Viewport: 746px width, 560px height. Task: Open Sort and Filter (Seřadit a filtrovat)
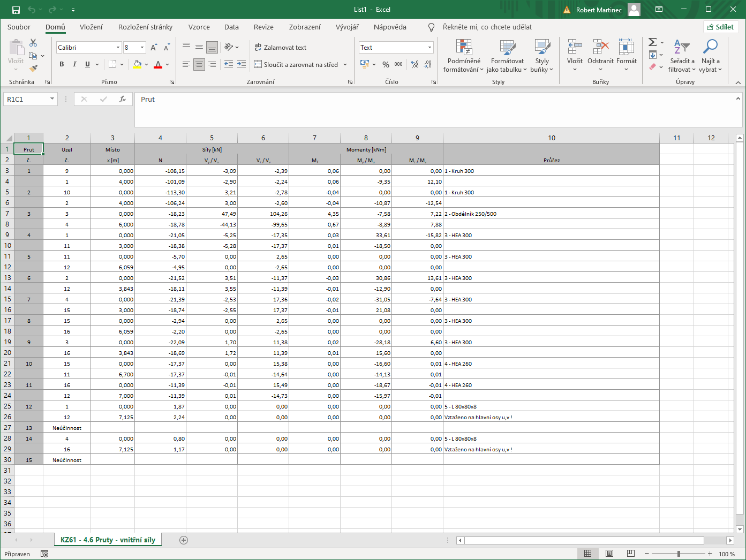coord(682,56)
